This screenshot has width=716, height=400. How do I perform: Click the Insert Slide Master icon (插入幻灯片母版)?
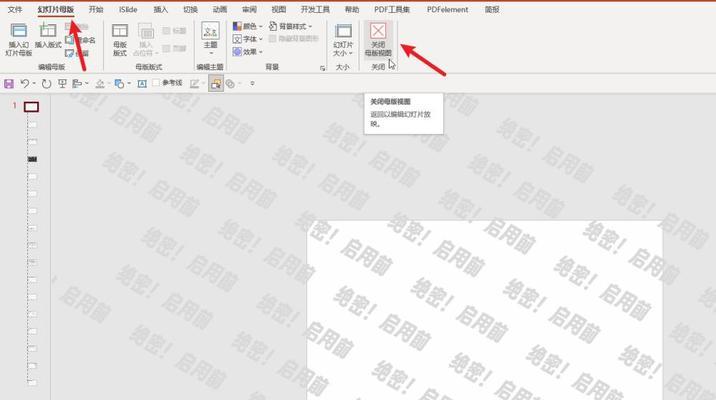coord(18,31)
